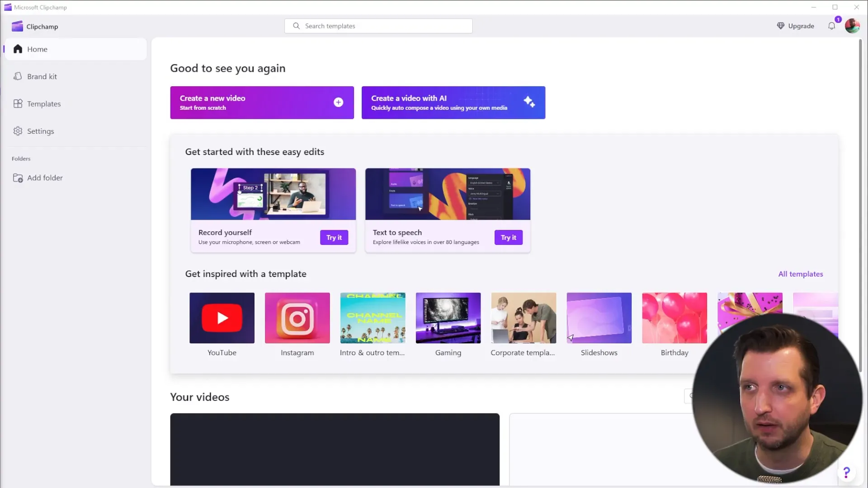Open the Birthday templates thumbnail

point(675,318)
